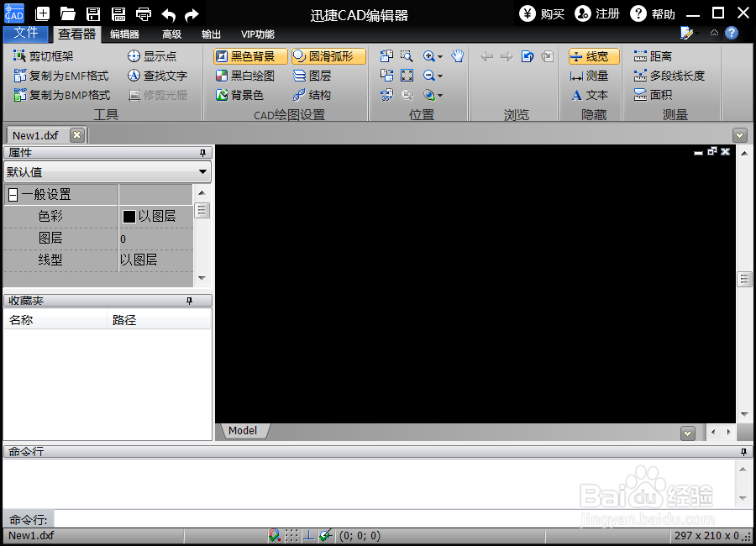Toggle 显示点 option

152,56
